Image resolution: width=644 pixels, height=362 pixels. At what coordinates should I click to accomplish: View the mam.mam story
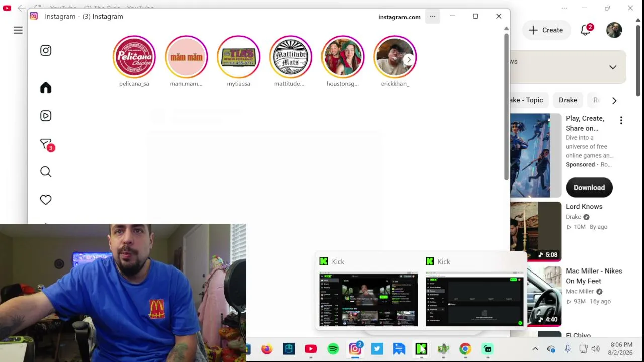click(x=186, y=57)
